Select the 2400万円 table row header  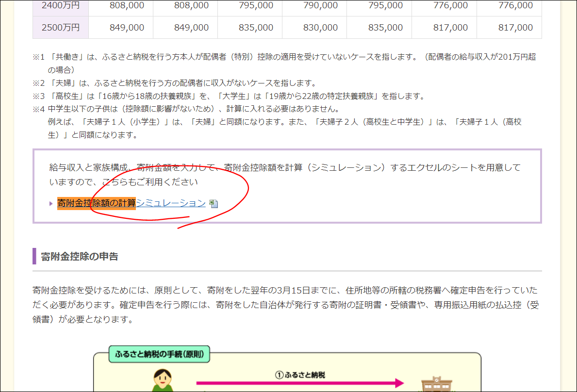pyautogui.click(x=60, y=6)
